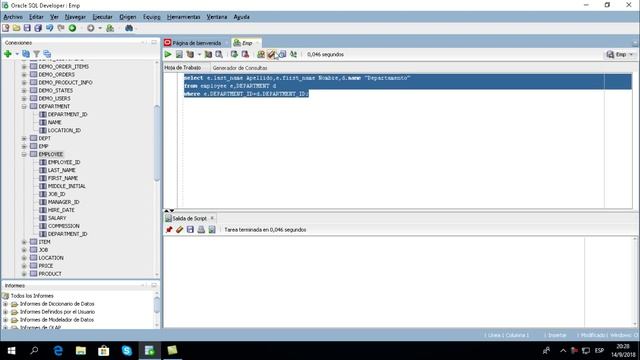Expand the DEMO_ORDER_ITEMS table node
The height and width of the screenshot is (360, 640).
pos(24,67)
